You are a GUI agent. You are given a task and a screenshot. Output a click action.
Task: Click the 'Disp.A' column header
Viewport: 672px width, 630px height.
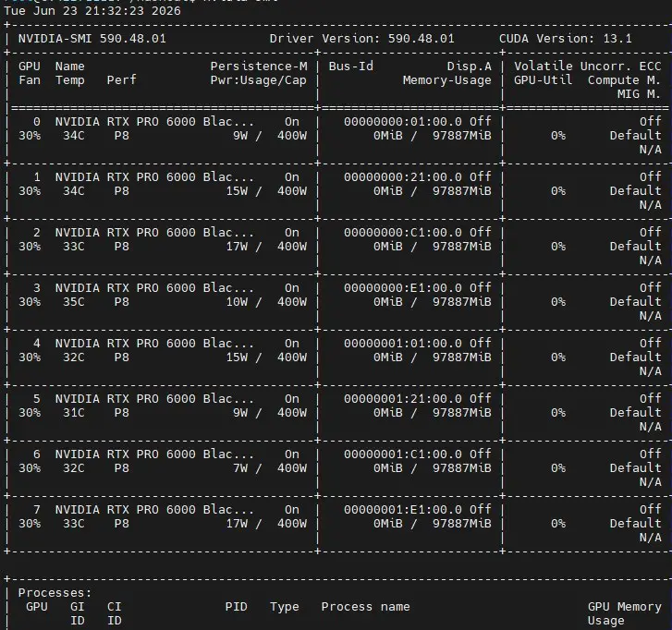[x=470, y=67]
